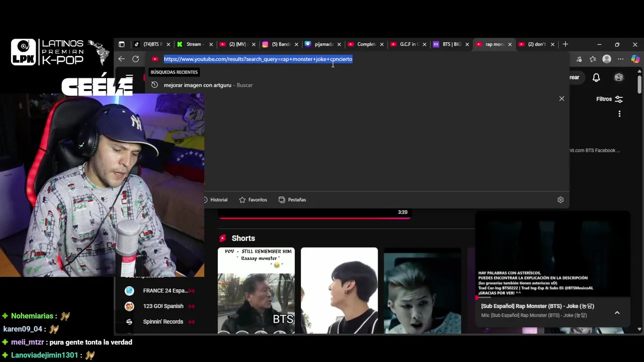
Task: Select 'mejorar imagen con artguru' recent search
Action: [x=357, y=85]
